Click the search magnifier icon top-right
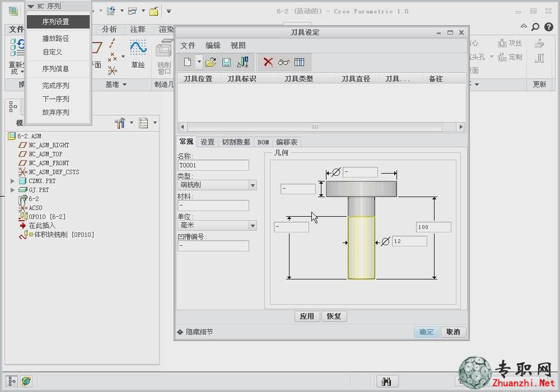560x392 pixels. 535,27
